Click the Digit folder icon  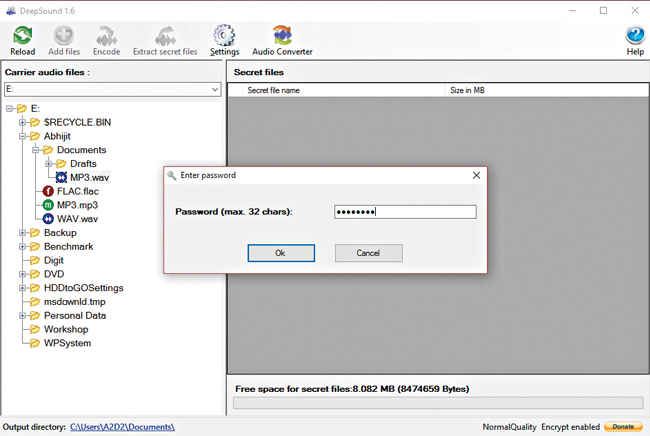35,260
